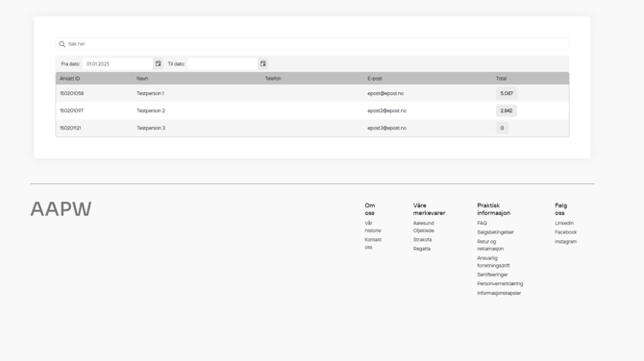Image resolution: width=644 pixels, height=361 pixels.
Task: Open the Salgsbetingelser link
Action: (495, 232)
